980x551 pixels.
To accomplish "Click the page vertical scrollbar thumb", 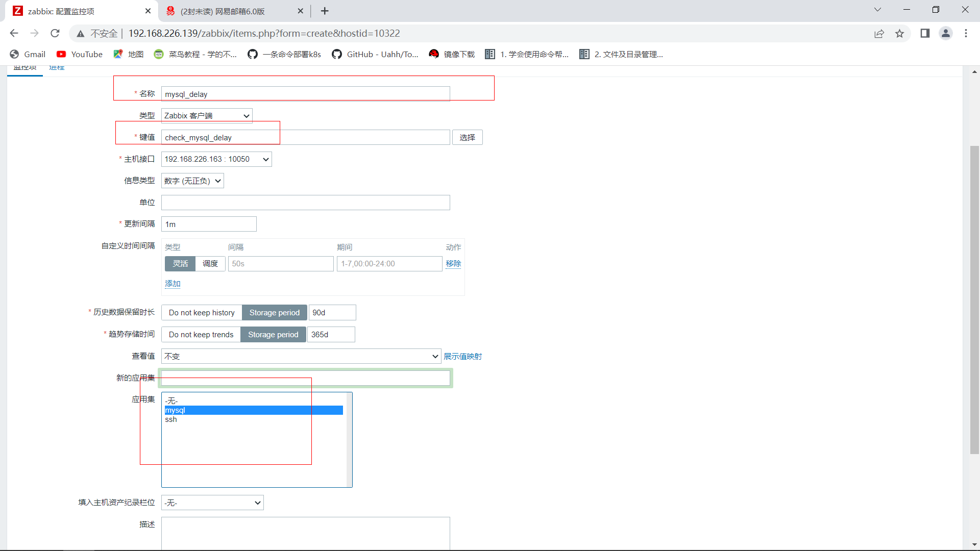I will coord(974,299).
